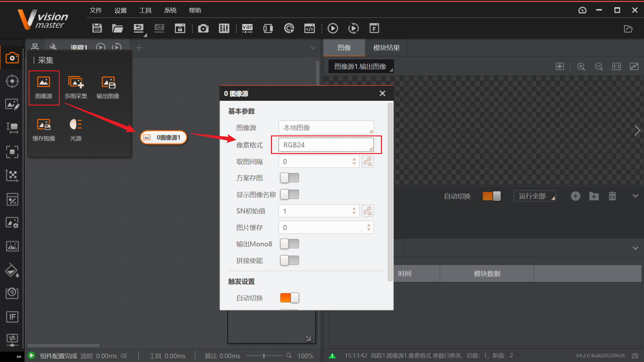
Task: Adjust the zoom slider in status bar
Action: click(264, 356)
